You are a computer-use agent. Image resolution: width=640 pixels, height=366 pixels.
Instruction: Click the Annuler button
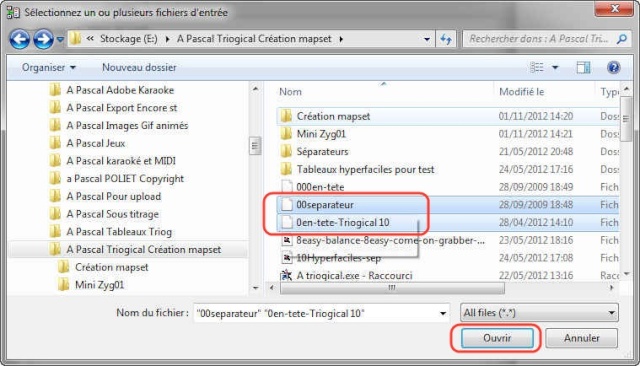[582, 338]
